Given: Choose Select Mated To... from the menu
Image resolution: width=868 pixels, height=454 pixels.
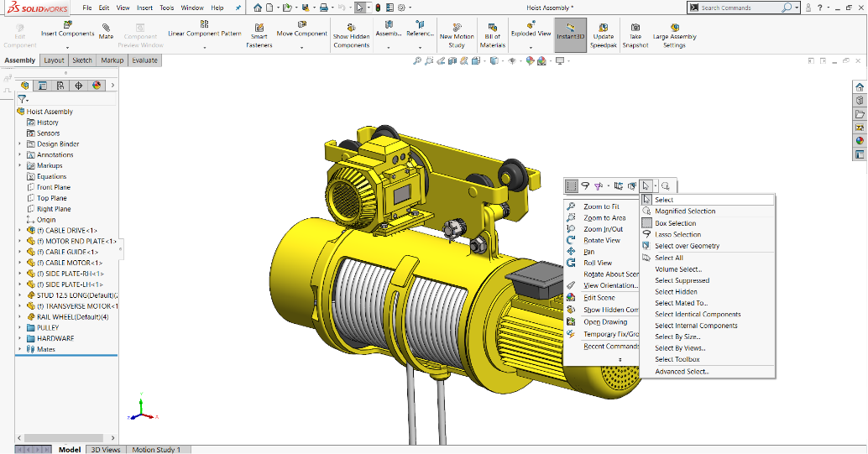Looking at the screenshot, I should coord(681,303).
